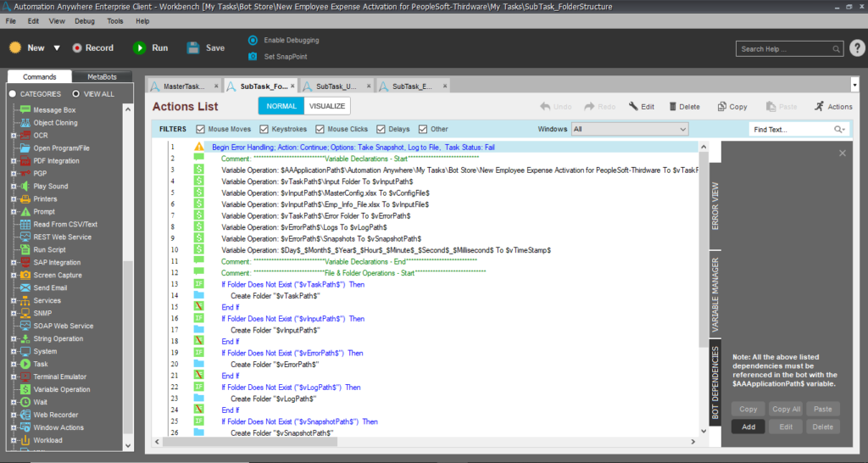Open the New button dropdown arrow
Screen dimensions: 868x463
[x=57, y=48]
